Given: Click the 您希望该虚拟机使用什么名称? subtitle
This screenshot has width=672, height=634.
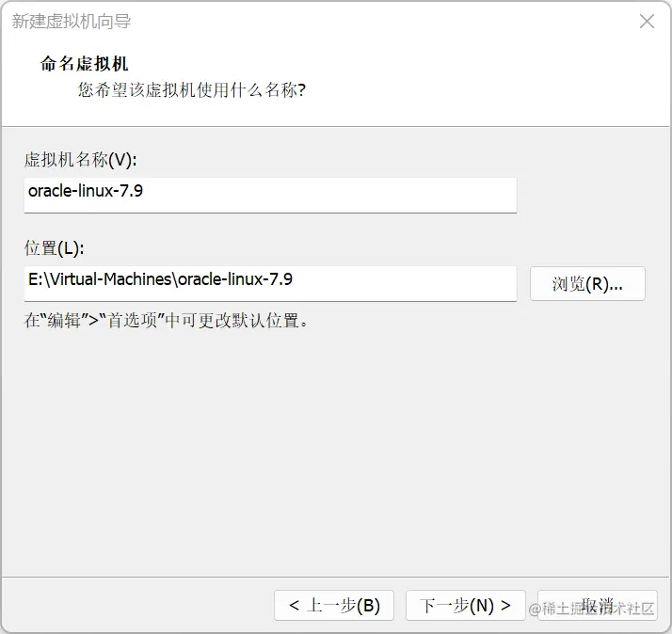Looking at the screenshot, I should (x=192, y=90).
